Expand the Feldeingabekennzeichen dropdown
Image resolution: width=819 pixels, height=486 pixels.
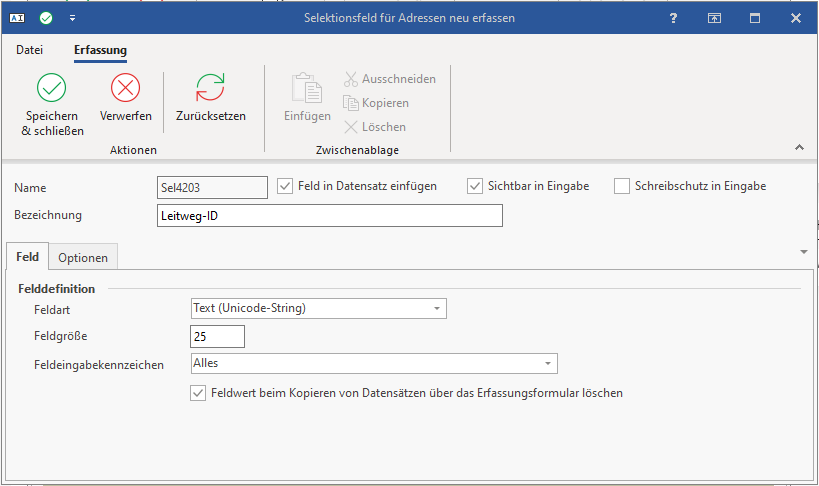pyautogui.click(x=548, y=364)
